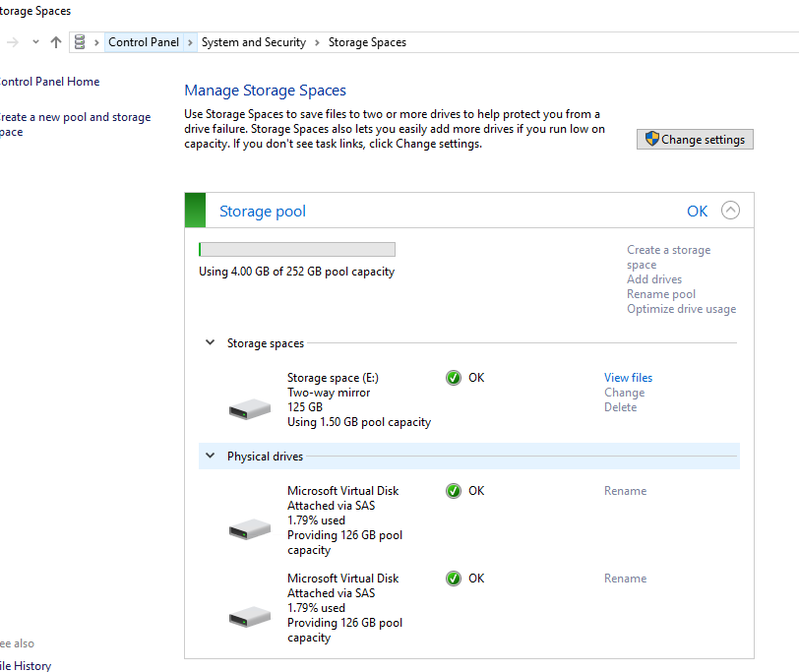The image size is (799, 672).
Task: Click the 'Using 4.00 GB of 252 GB' text
Action: tap(296, 272)
